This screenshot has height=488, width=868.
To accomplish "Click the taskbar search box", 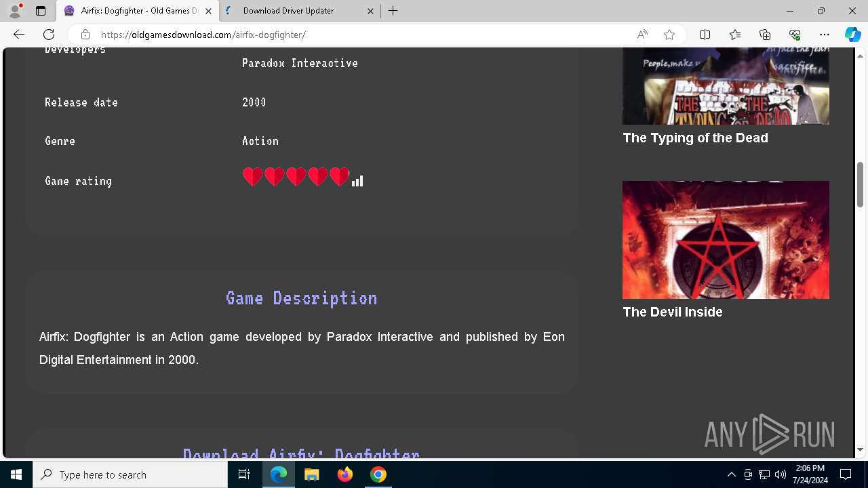I will (130, 474).
